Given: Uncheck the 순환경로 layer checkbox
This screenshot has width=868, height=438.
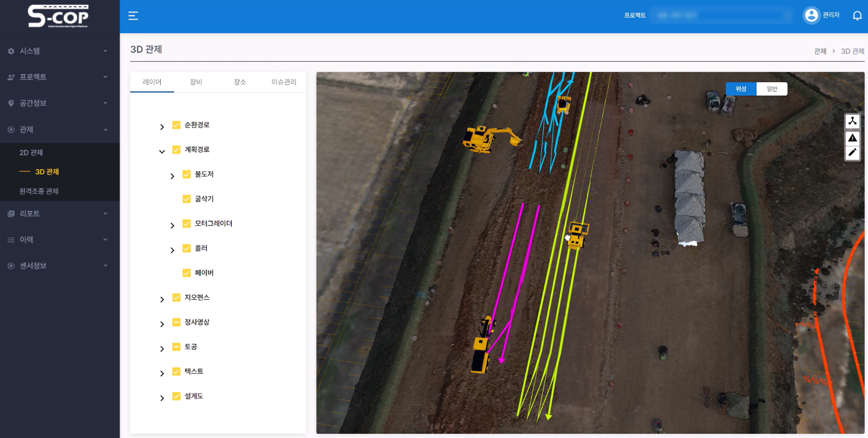Looking at the screenshot, I should [177, 125].
